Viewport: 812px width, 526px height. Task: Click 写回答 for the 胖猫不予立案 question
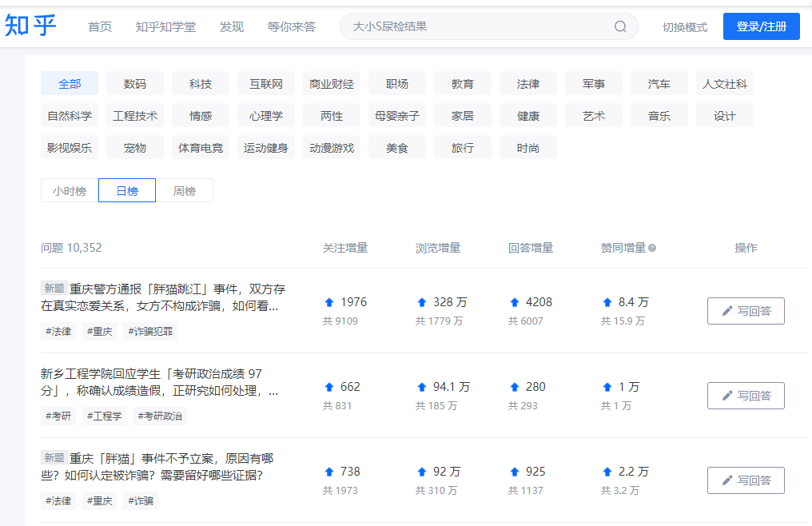(746, 480)
